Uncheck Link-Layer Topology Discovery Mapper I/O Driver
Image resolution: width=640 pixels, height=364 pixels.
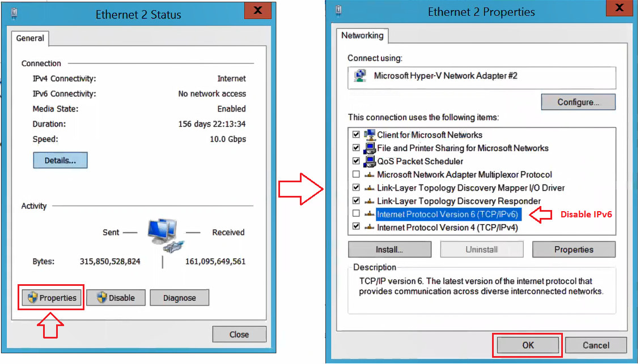tap(356, 187)
